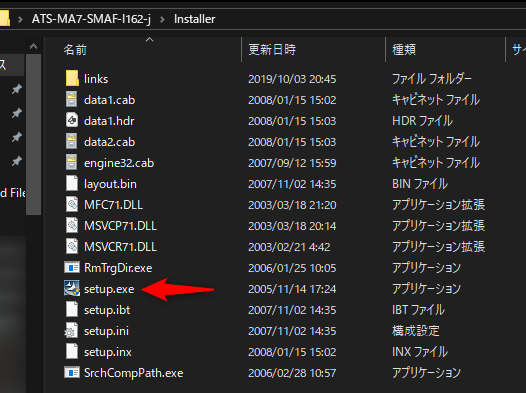Screen dimensions: 526x393
Task: Click the BIN ファイル type cell
Action: pos(420,184)
